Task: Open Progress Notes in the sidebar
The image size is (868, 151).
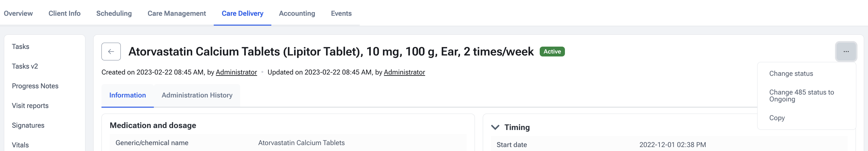Action: tap(35, 86)
